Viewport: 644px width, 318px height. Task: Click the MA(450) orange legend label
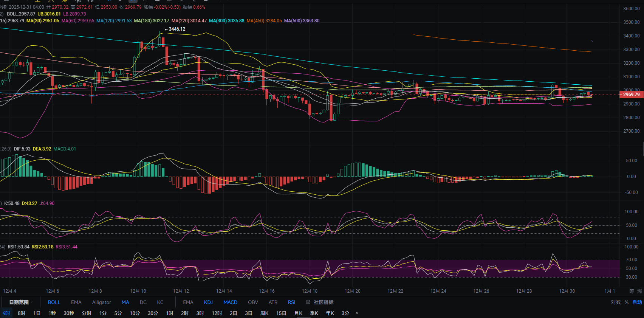point(264,21)
